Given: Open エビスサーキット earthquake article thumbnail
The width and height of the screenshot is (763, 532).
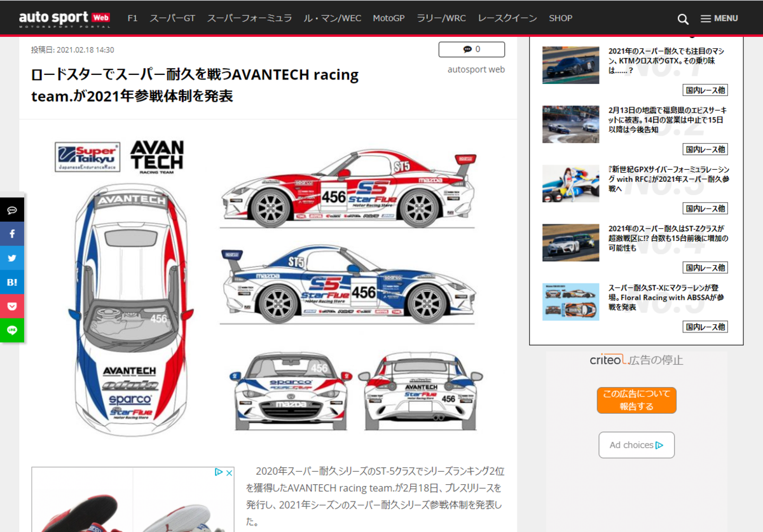Looking at the screenshot, I should pyautogui.click(x=570, y=124).
